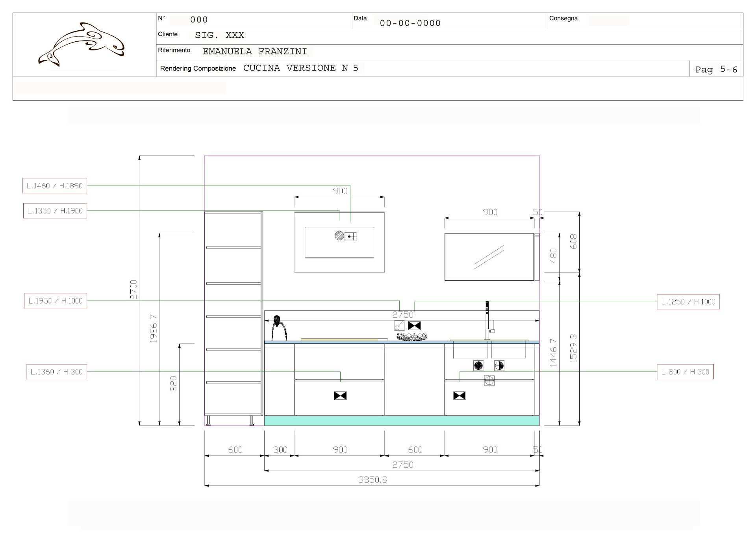Click the 900 dimension above the range hood
Image resolution: width=756 pixels, height=534 pixels.
click(x=340, y=191)
